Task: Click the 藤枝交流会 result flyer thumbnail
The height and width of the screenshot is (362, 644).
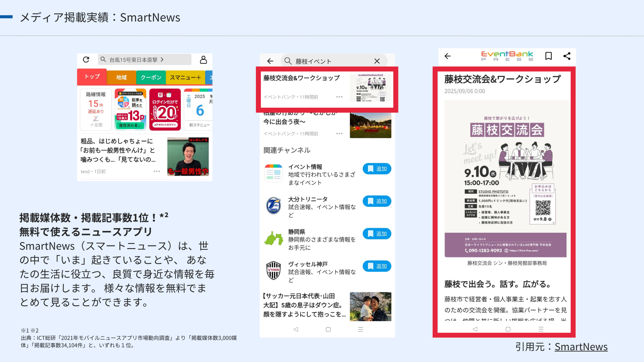Action: point(370,88)
